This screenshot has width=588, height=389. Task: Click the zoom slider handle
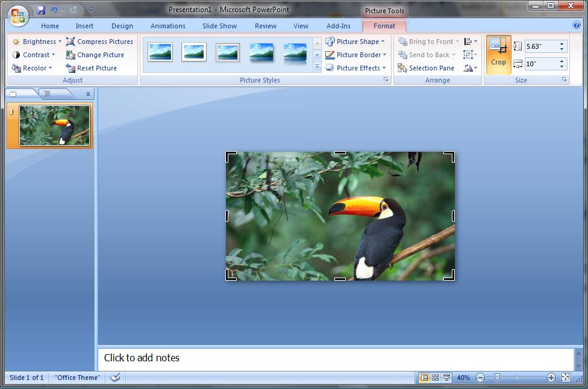(497, 378)
